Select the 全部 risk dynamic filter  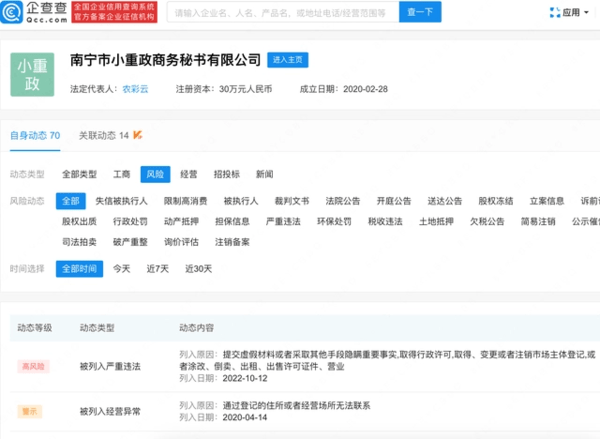tap(71, 201)
